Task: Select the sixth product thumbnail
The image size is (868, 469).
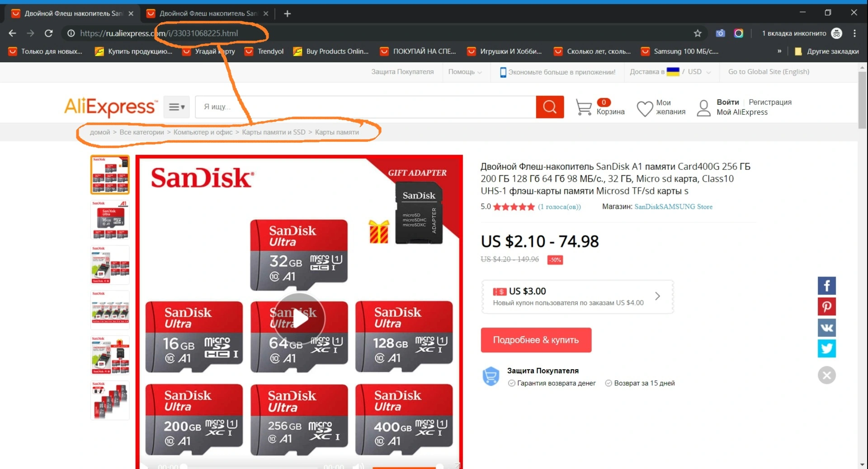Action: tap(110, 400)
